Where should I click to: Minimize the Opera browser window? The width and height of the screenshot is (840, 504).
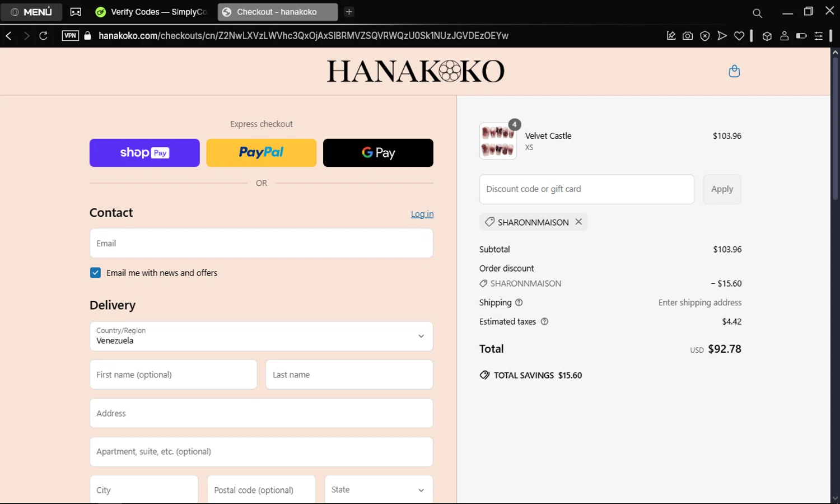click(787, 12)
